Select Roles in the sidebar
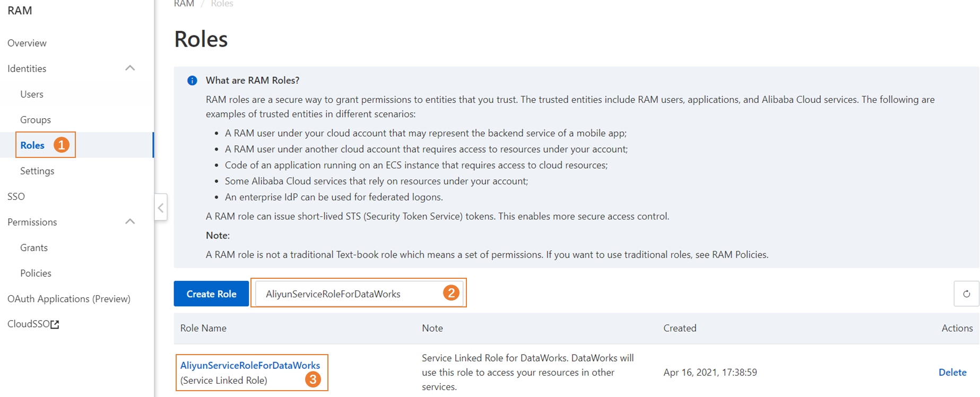Screen dimensions: 980x397 click(32, 145)
